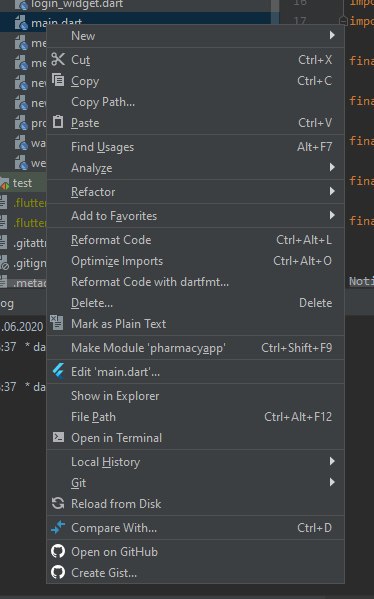Select Delete... menu entry
374x599 pixels.
[195, 303]
